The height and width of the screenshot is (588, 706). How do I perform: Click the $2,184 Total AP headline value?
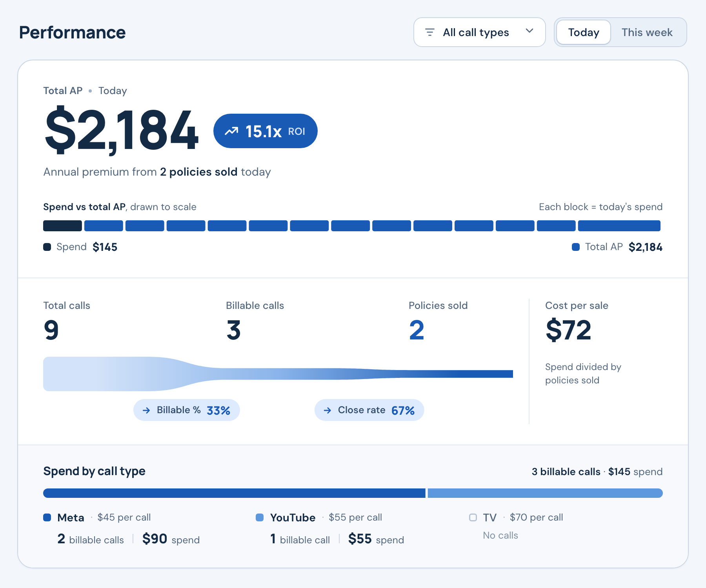(x=122, y=131)
